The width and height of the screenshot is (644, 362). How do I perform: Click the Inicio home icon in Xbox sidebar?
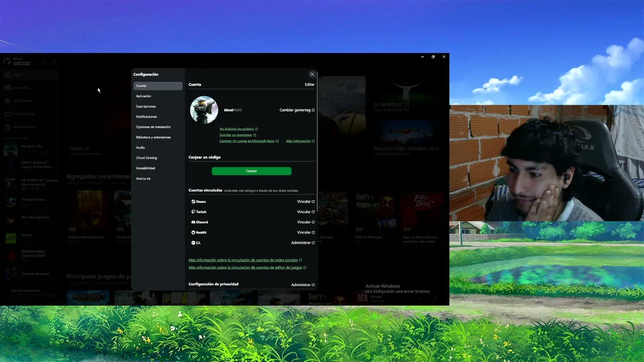coord(7,75)
